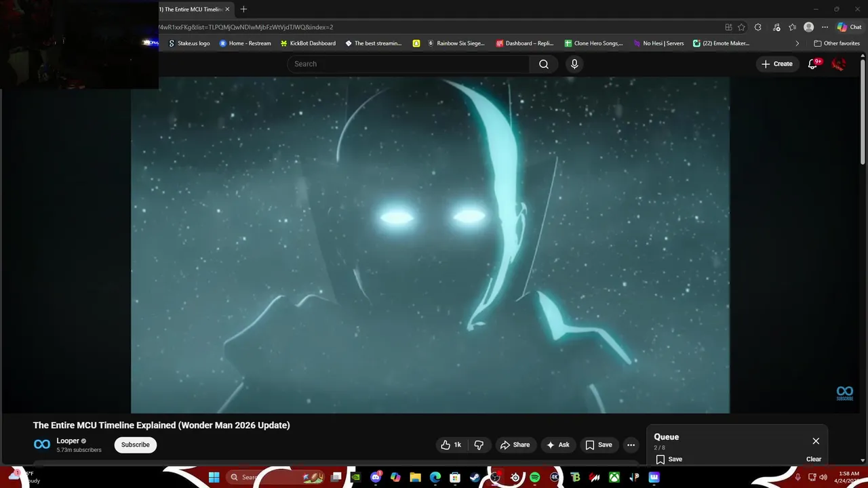The width and height of the screenshot is (868, 488).
Task: Open split screen icon in address bar
Action: tap(728, 27)
